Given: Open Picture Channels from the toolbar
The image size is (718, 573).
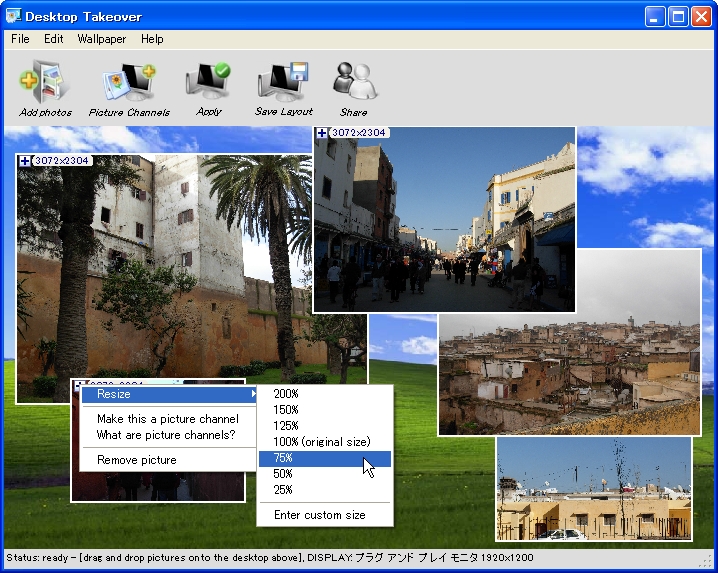Looking at the screenshot, I should pyautogui.click(x=129, y=89).
